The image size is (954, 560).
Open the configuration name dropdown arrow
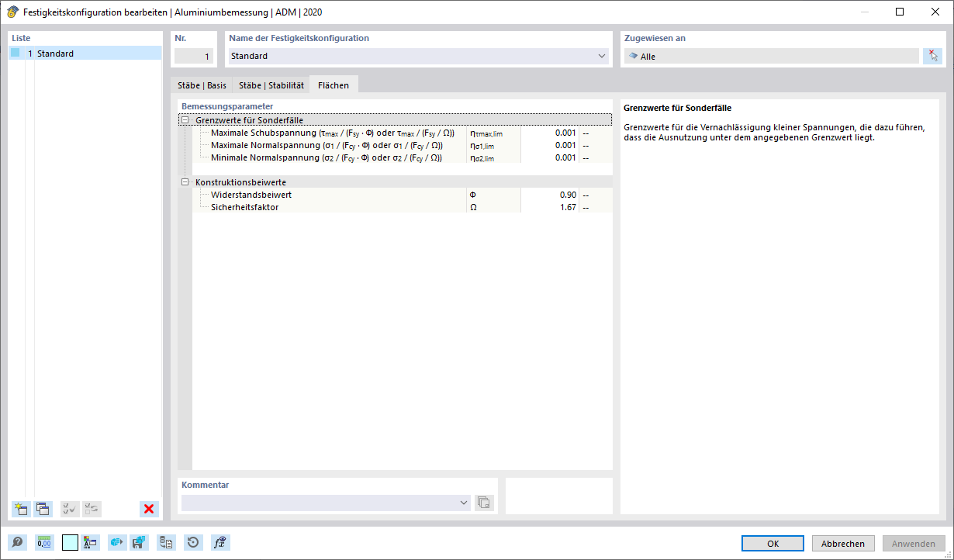coord(602,56)
